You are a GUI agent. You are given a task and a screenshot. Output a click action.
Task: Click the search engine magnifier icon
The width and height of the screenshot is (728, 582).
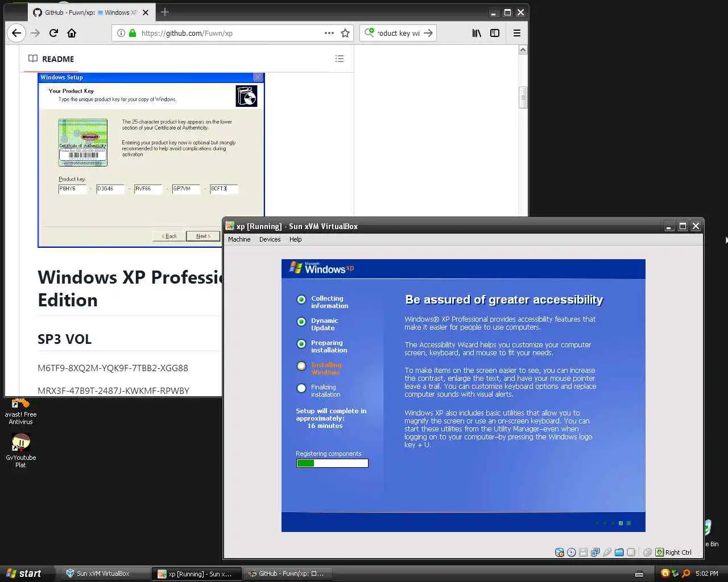[369, 32]
